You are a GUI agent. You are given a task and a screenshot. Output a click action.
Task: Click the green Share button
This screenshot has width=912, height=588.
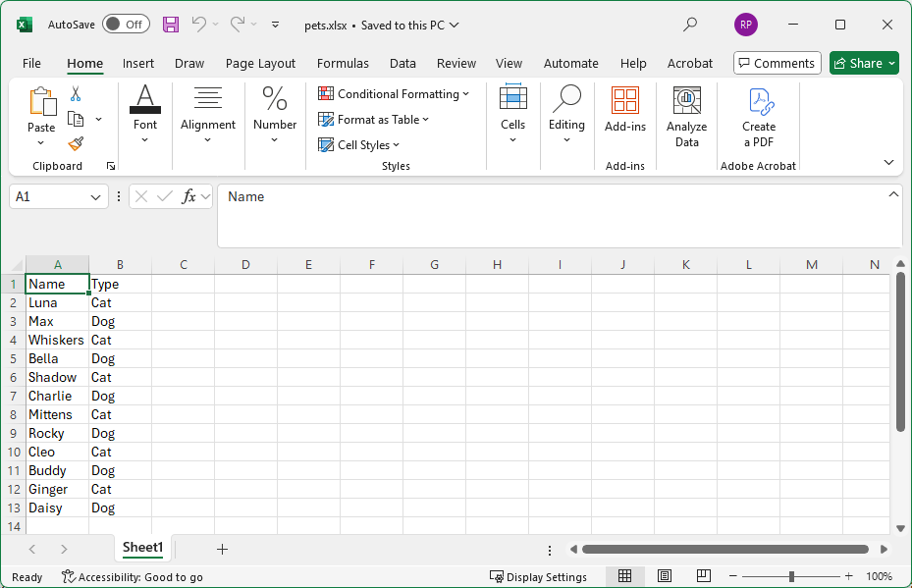(864, 63)
